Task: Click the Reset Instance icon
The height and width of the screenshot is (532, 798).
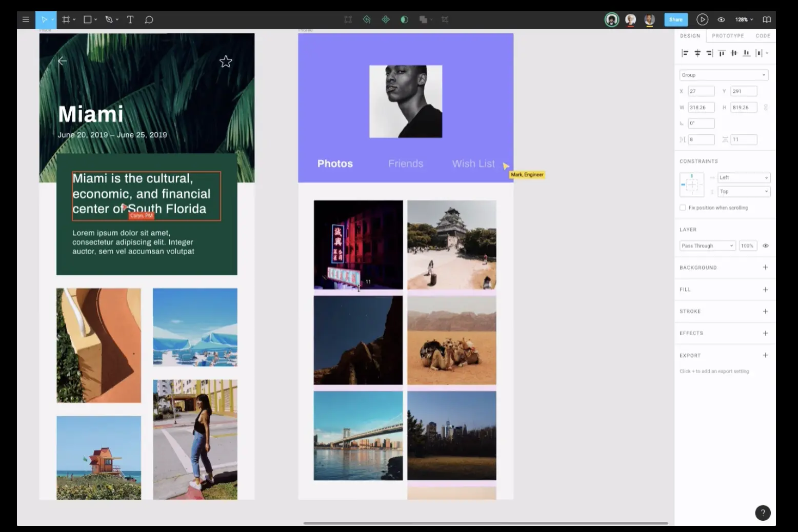Action: click(x=367, y=20)
